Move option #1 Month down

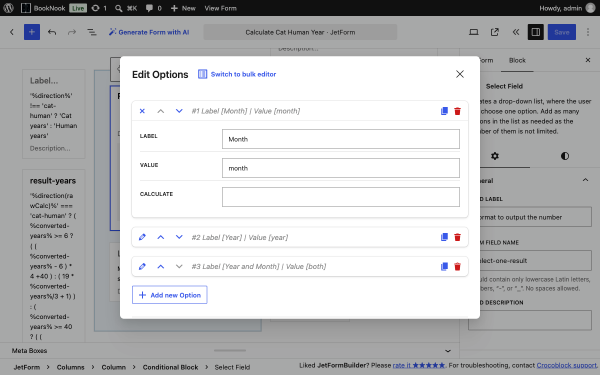[x=179, y=111]
